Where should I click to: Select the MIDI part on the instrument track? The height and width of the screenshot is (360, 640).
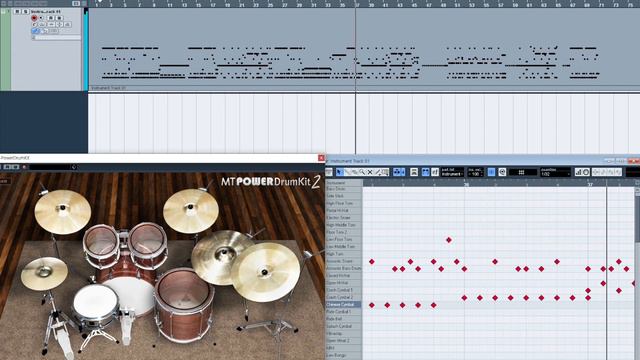[x=363, y=49]
